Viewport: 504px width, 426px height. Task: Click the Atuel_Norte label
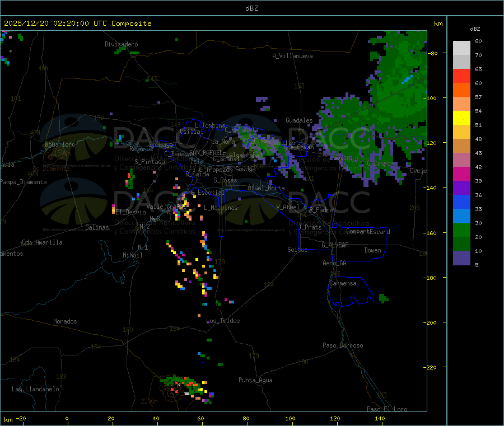[x=266, y=188]
